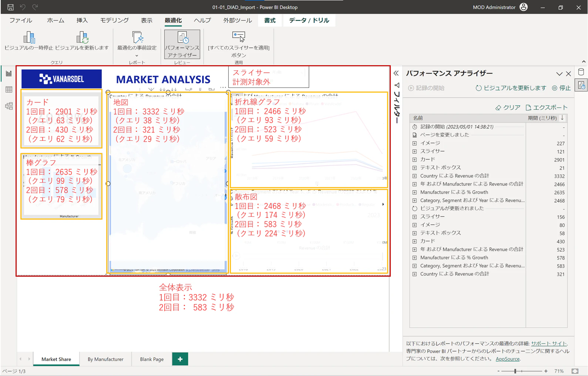Expand the フィルター pane with double chevron
Screen dimensions: 588x376
pos(396,73)
